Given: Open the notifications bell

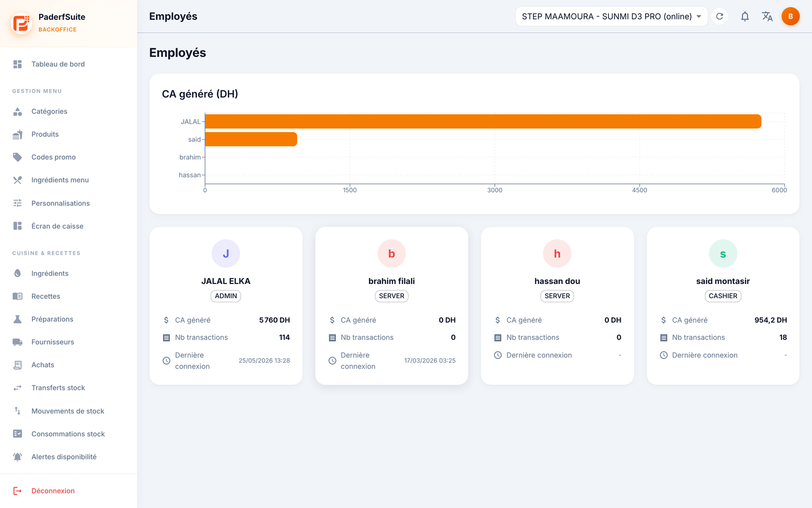Looking at the screenshot, I should [745, 16].
